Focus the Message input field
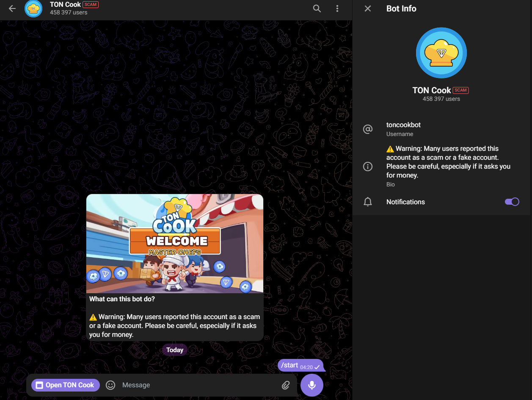532x400 pixels. pos(199,385)
